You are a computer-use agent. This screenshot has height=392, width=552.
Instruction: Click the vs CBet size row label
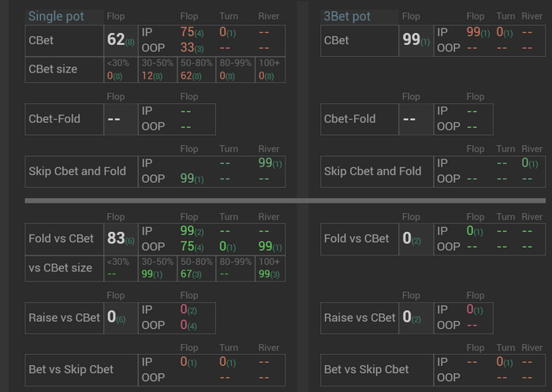coord(61,267)
